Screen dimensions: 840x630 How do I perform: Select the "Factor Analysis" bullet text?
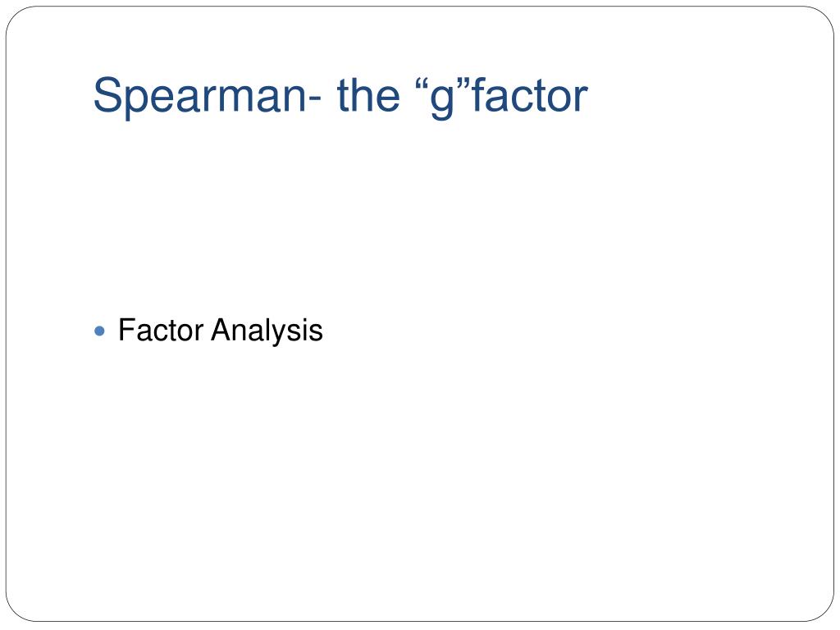point(220,331)
